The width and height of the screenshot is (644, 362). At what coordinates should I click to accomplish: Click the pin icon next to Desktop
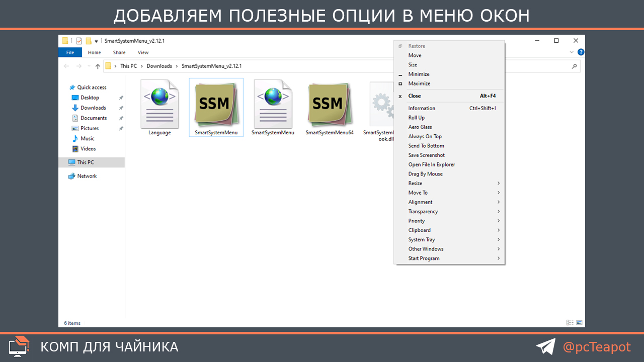click(121, 98)
